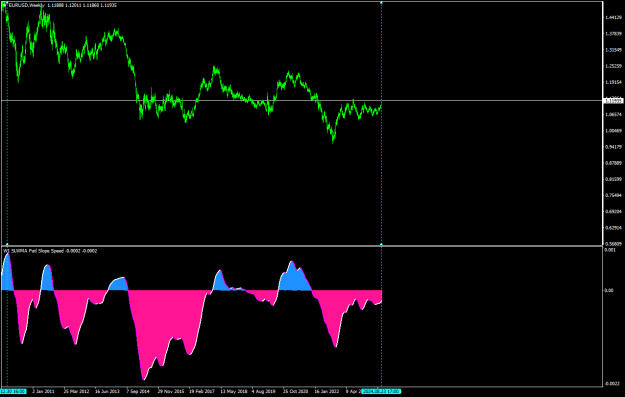Click the "7 Sep 2014" date label
625x397 pixels.
[138, 391]
